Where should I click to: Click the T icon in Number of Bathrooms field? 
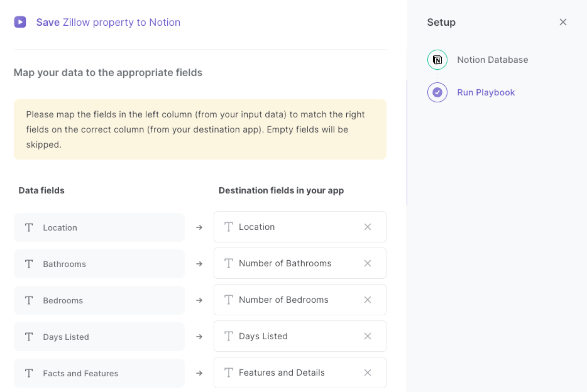click(228, 263)
